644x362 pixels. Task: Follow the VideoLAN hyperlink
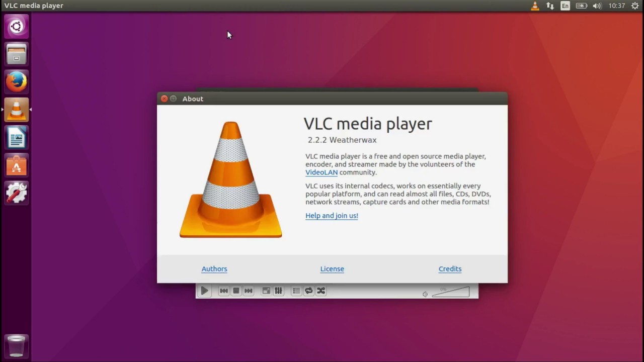(321, 172)
